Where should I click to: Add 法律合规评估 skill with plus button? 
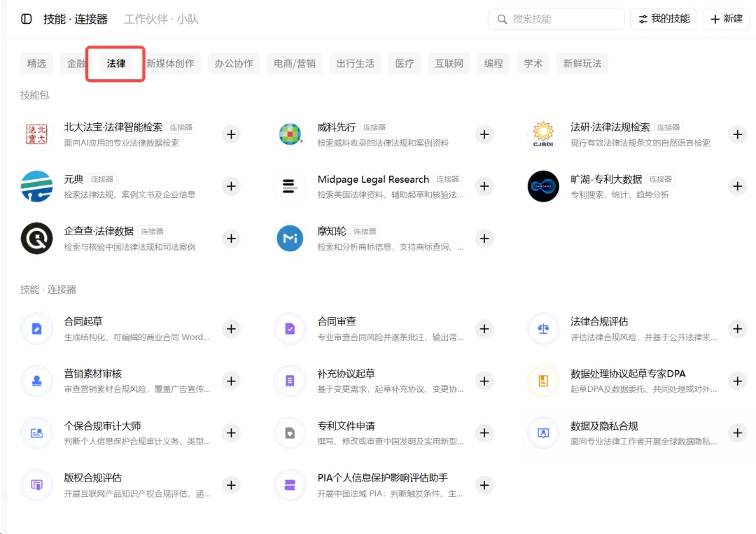[738, 329]
